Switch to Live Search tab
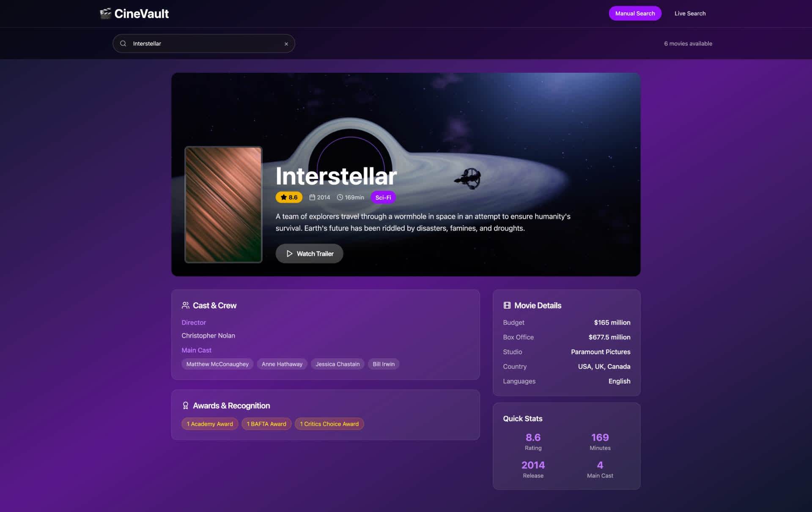This screenshot has width=812, height=512. coord(689,14)
